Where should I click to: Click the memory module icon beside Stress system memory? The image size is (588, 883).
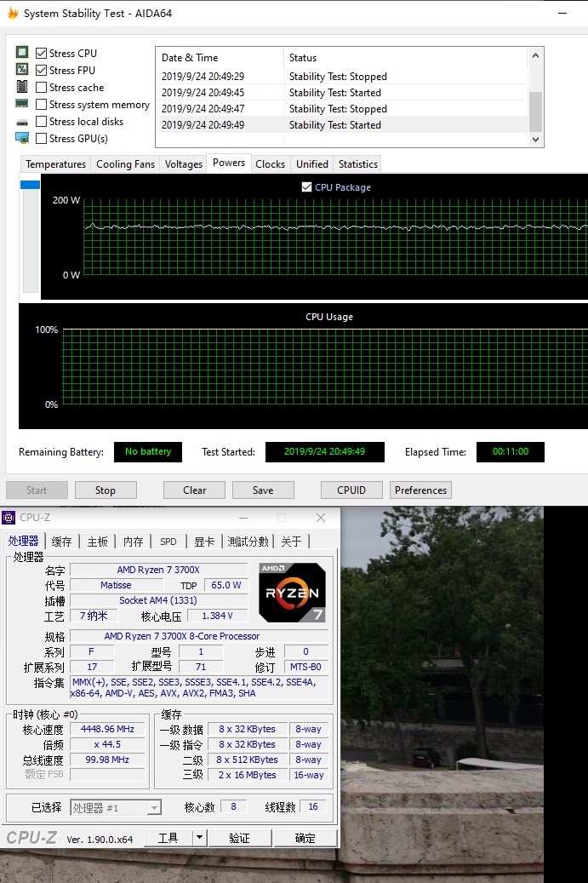coord(22,103)
